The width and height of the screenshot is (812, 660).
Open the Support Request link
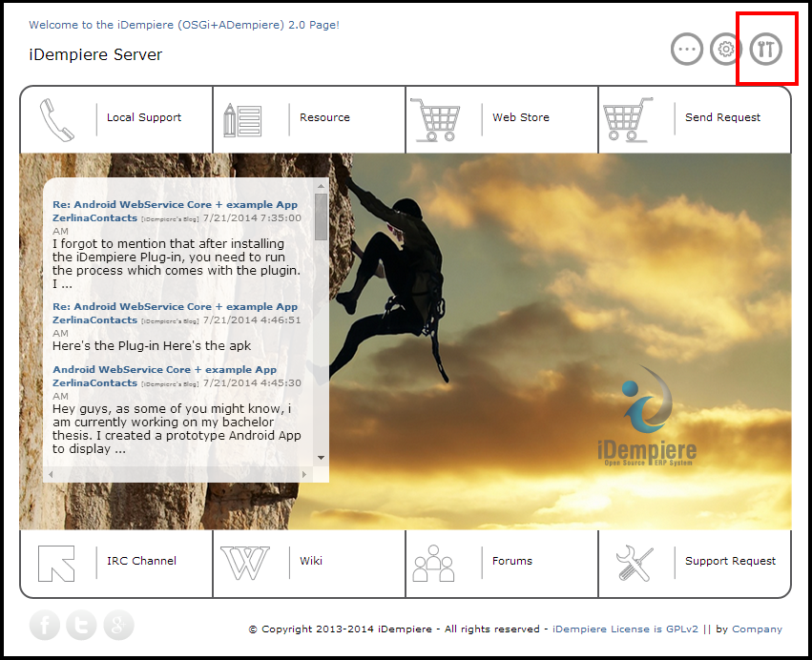(730, 561)
